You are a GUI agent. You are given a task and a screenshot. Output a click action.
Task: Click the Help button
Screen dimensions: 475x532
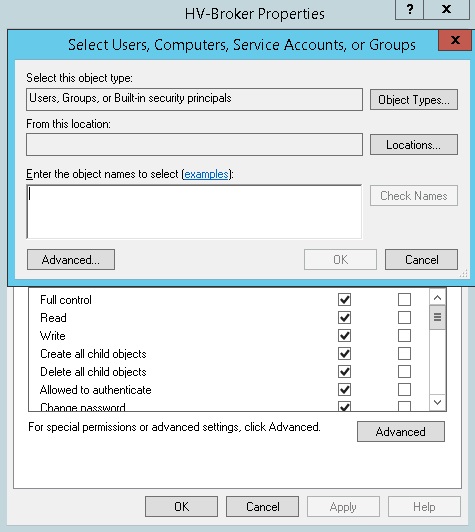424,507
